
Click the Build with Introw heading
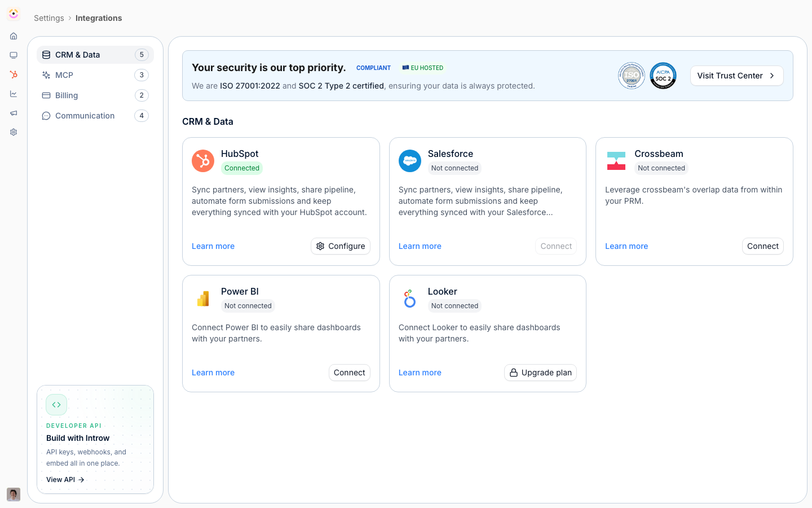tap(78, 438)
